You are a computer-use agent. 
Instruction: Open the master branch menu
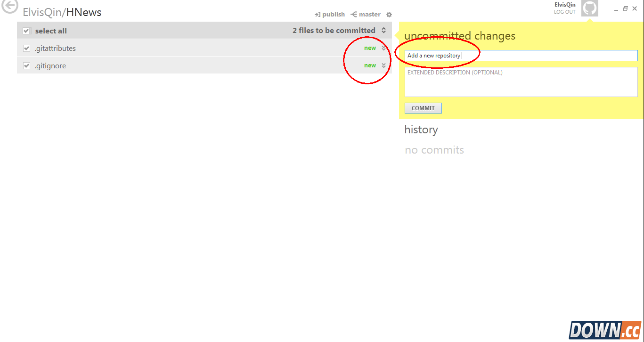[366, 15]
